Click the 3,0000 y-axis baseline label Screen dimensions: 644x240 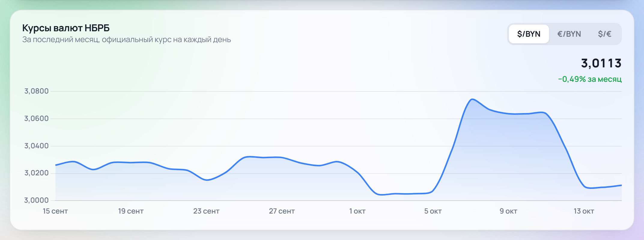(36, 200)
